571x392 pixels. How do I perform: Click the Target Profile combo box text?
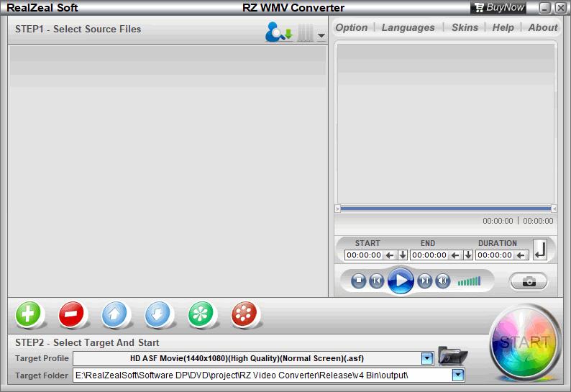point(247,358)
